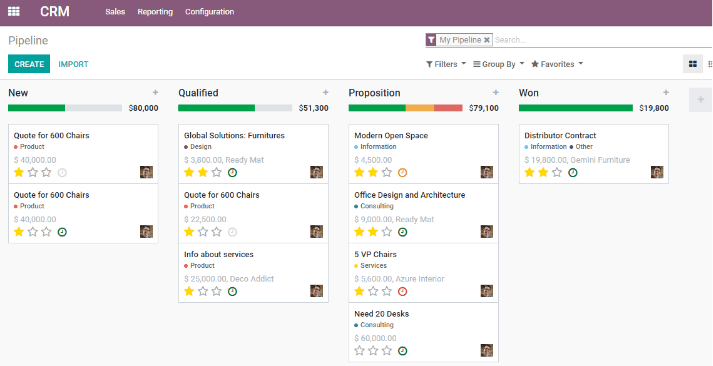Click the plus icon in Qualified column

(x=326, y=93)
